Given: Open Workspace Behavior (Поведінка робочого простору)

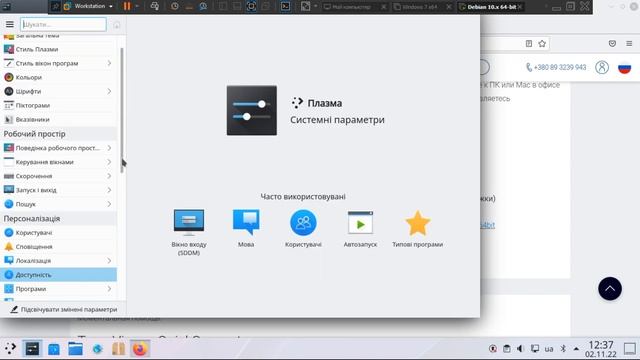Looking at the screenshot, I should pos(58,148).
